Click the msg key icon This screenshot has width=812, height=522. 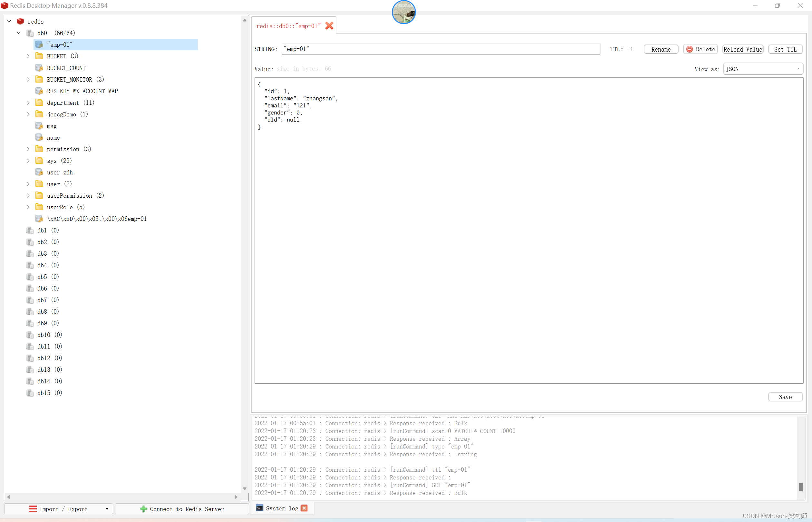click(39, 126)
